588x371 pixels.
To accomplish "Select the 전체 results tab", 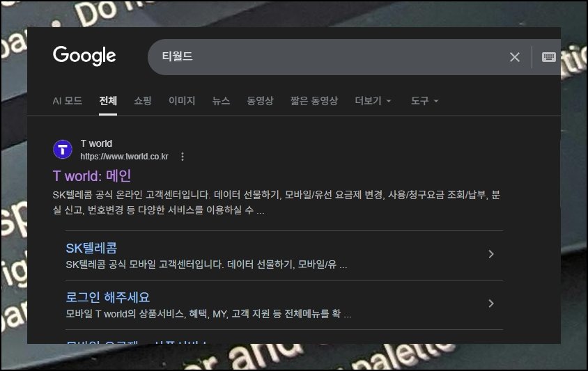I will (x=108, y=101).
